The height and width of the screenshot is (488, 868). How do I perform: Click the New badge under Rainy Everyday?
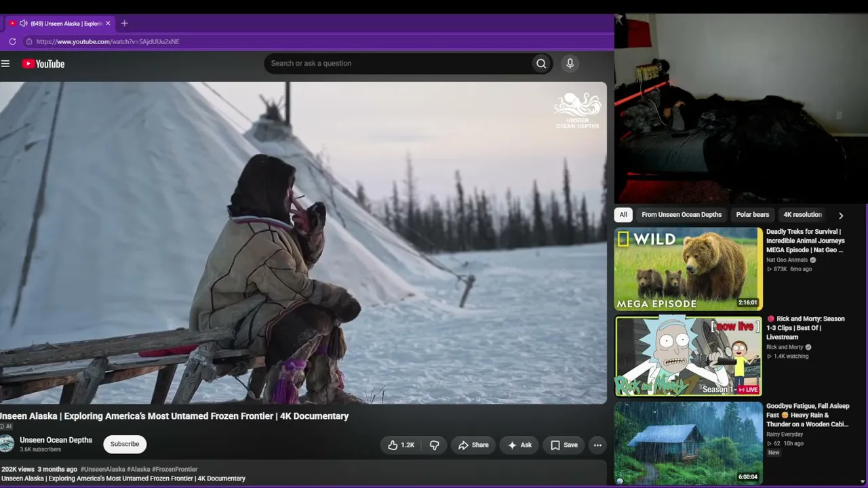tap(774, 453)
